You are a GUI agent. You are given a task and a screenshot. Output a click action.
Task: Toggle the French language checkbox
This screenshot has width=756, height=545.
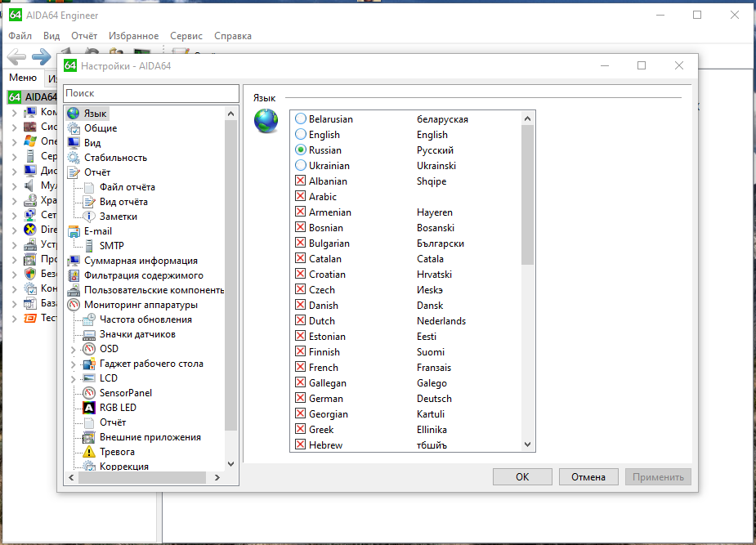coord(301,367)
